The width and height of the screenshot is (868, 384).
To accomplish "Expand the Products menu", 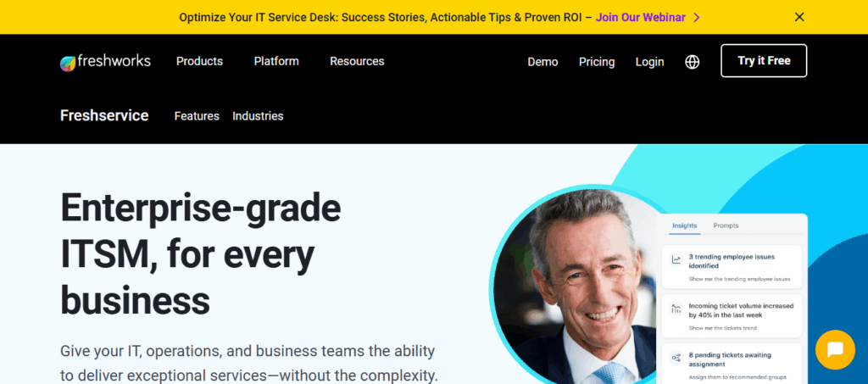I will [x=199, y=61].
